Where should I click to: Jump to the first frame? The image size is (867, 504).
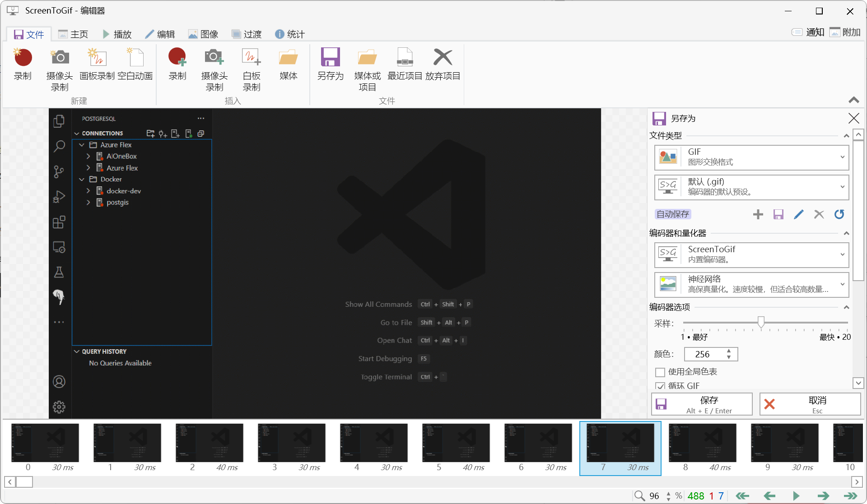coord(742,496)
